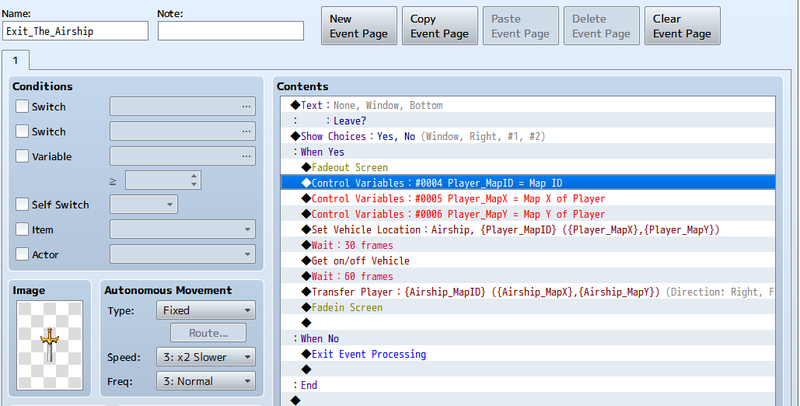Select the Fadeout Screen command line
The height and width of the screenshot is (406, 800).
click(x=349, y=168)
